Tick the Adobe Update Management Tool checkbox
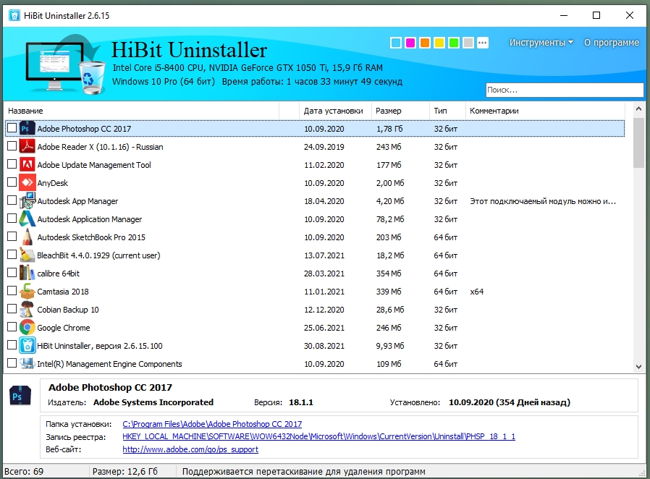This screenshot has width=650, height=479. (12, 164)
